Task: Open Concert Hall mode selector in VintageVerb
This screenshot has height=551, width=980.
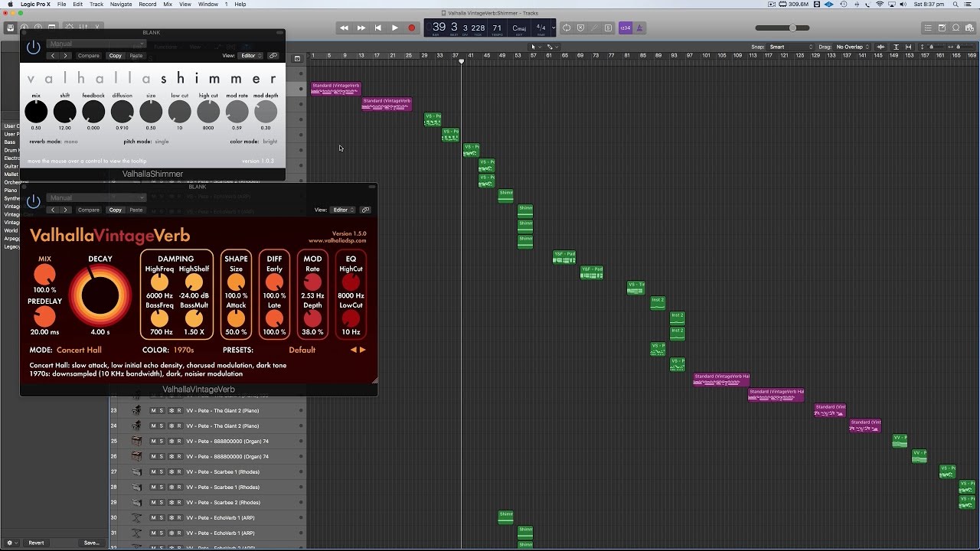Action: click(x=79, y=350)
